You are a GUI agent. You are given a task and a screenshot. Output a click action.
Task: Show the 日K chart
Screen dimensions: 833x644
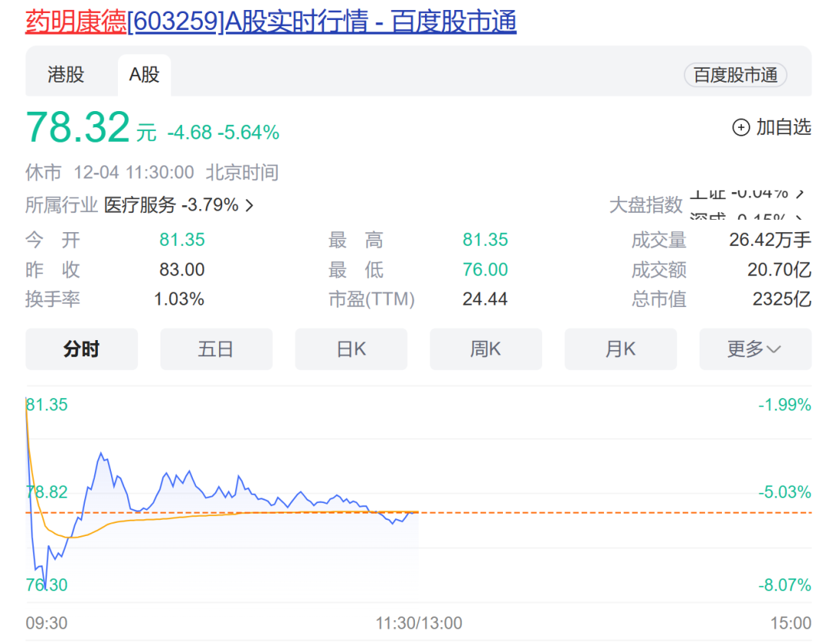351,349
